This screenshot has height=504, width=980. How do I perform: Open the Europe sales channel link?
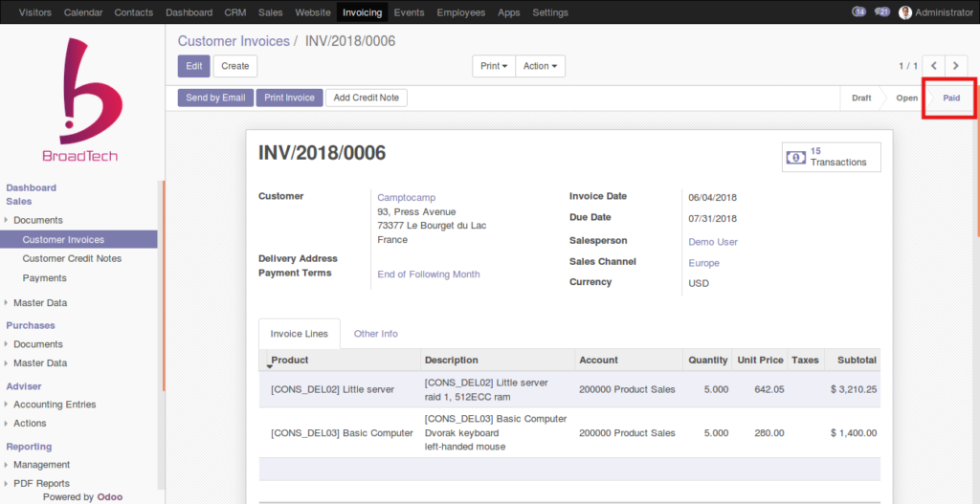[x=703, y=263]
